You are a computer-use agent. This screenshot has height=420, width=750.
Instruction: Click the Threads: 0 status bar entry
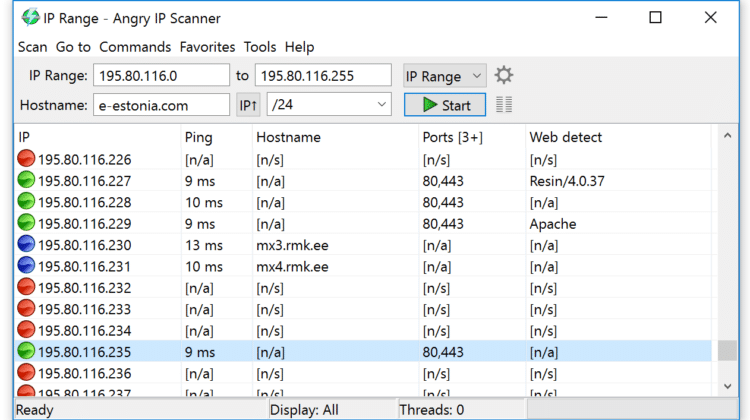[x=431, y=410]
